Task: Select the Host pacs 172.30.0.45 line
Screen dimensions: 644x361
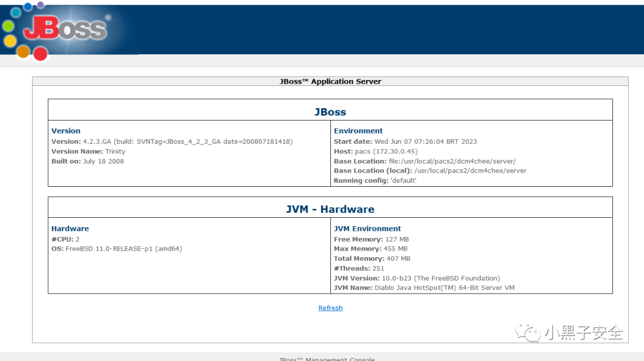Action: [x=376, y=152]
